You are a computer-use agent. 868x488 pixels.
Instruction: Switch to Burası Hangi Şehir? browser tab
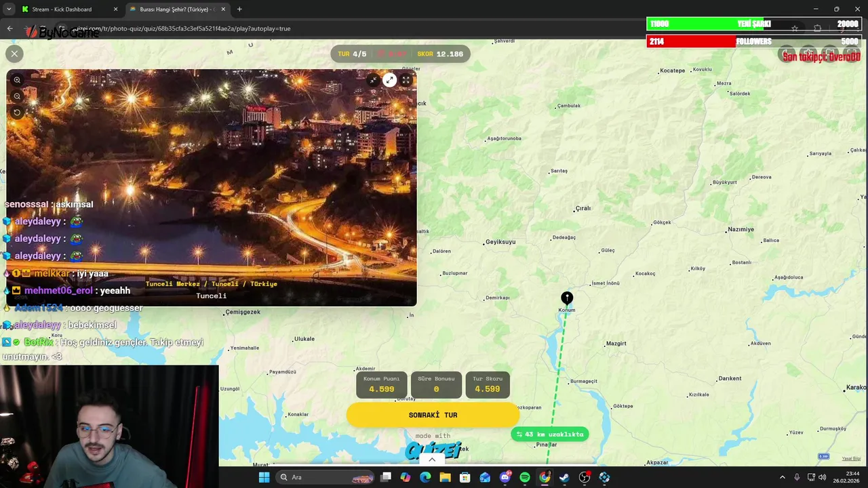[x=176, y=9]
